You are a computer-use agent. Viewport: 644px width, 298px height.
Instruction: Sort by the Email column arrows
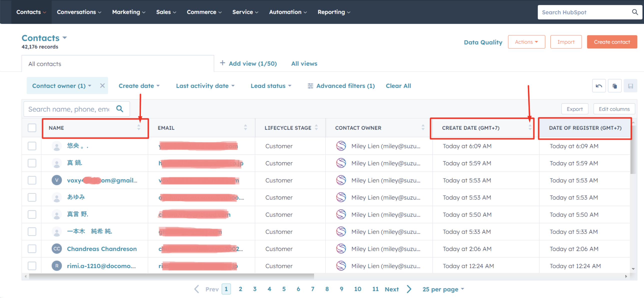[245, 127]
